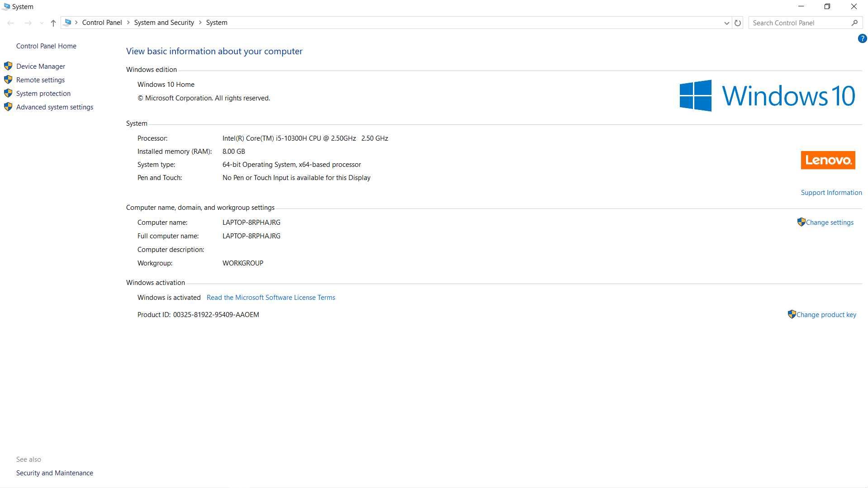
Task: Click the computer icon in address bar
Action: (68, 23)
